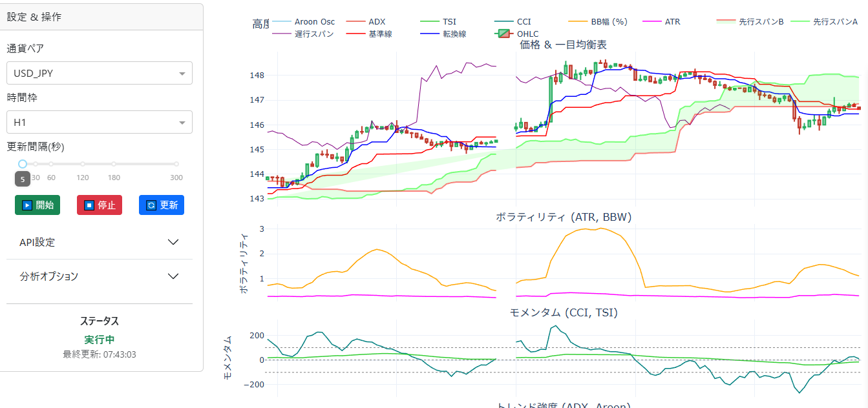Expand the 分析オプション accordion
This screenshot has height=408, width=868.
tap(100, 276)
